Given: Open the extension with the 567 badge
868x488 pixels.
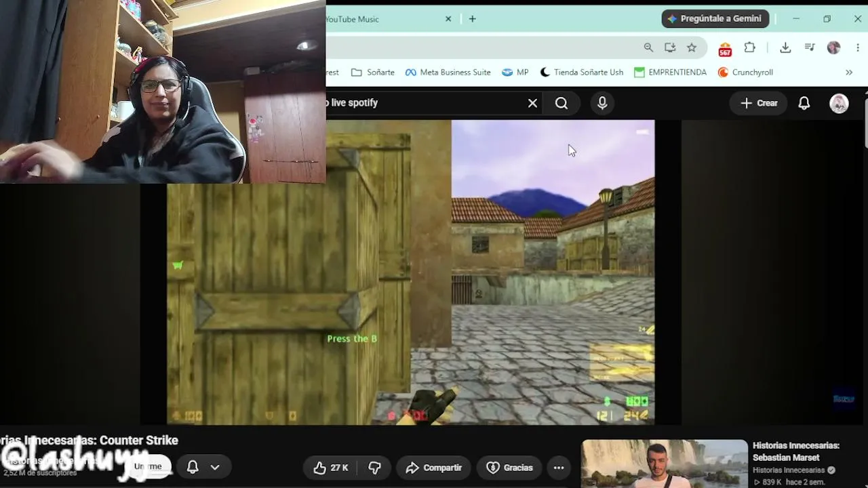Looking at the screenshot, I should click(x=725, y=49).
